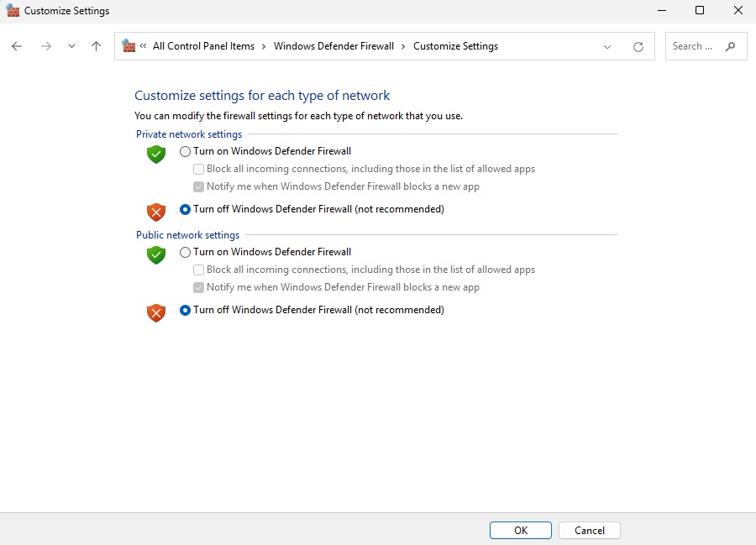The width and height of the screenshot is (756, 545).
Task: Expand chevron after All Control Panel Items
Action: (x=264, y=46)
